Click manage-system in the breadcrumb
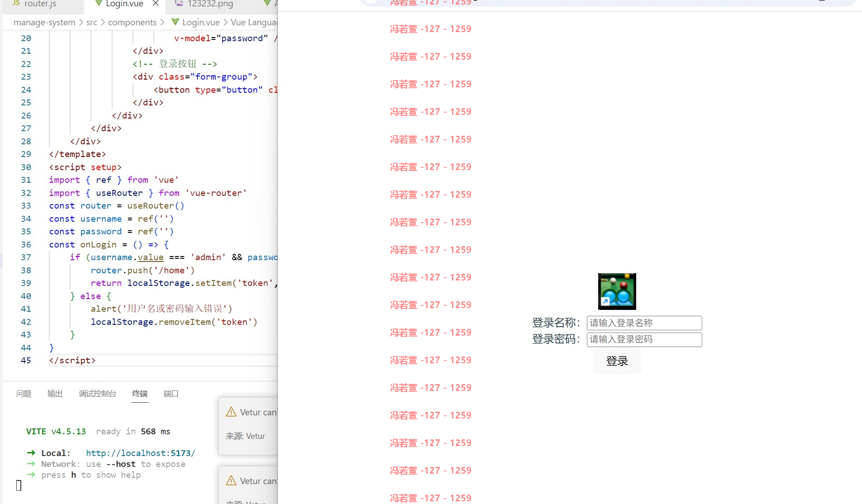The height and width of the screenshot is (504, 862). coord(44,22)
